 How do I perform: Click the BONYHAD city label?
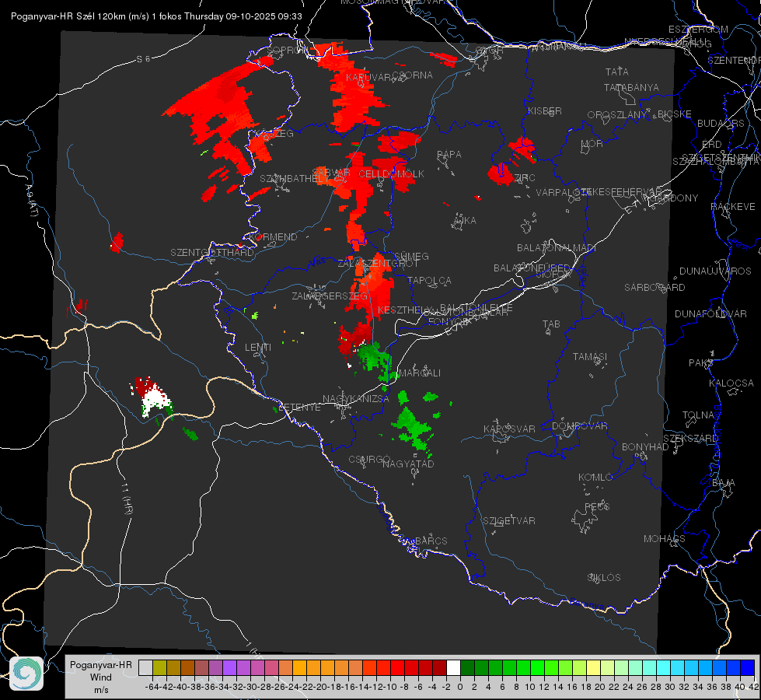coord(645,447)
